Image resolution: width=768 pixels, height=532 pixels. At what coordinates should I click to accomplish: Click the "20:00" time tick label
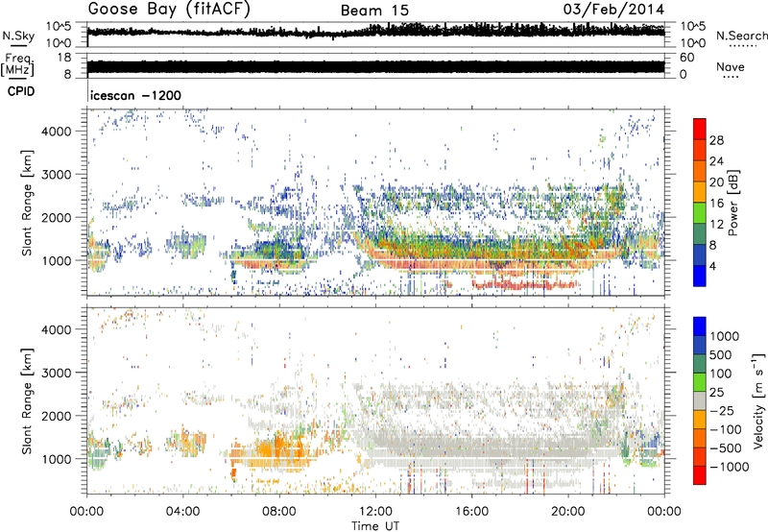pos(568,512)
